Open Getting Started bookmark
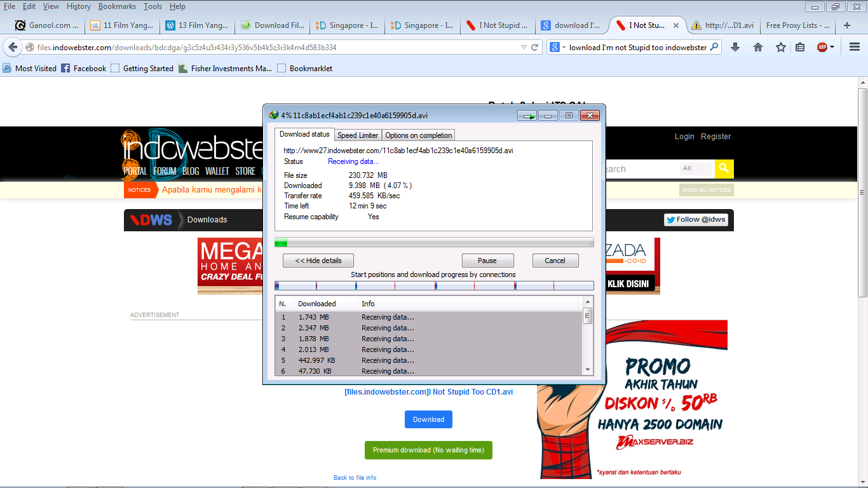Screen dimensions: 868x488 pos(142,68)
